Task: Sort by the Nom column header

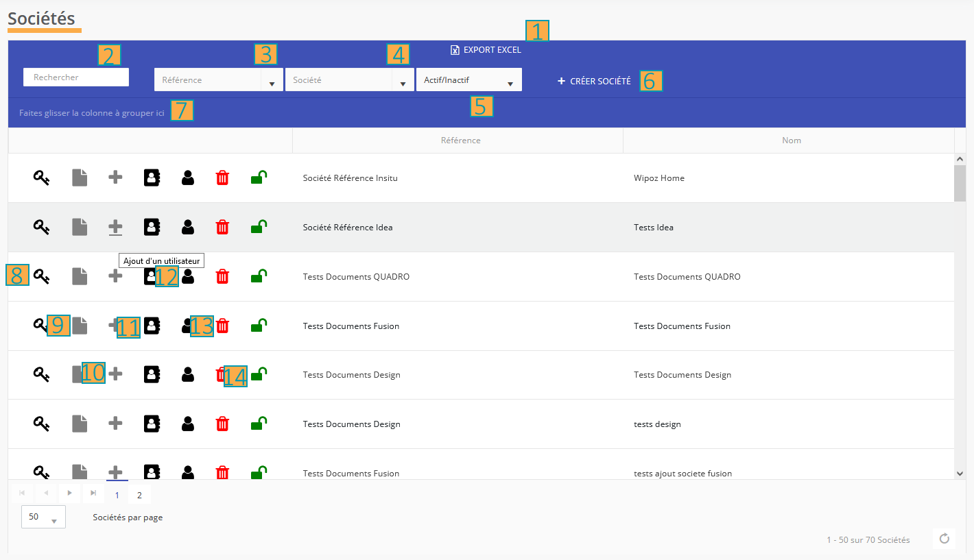Action: [x=792, y=141]
